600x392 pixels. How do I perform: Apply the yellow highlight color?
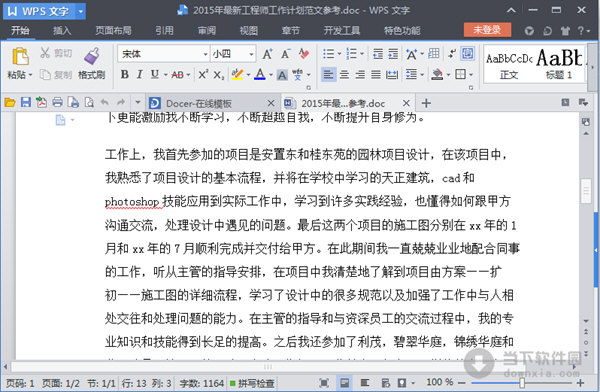pos(237,74)
